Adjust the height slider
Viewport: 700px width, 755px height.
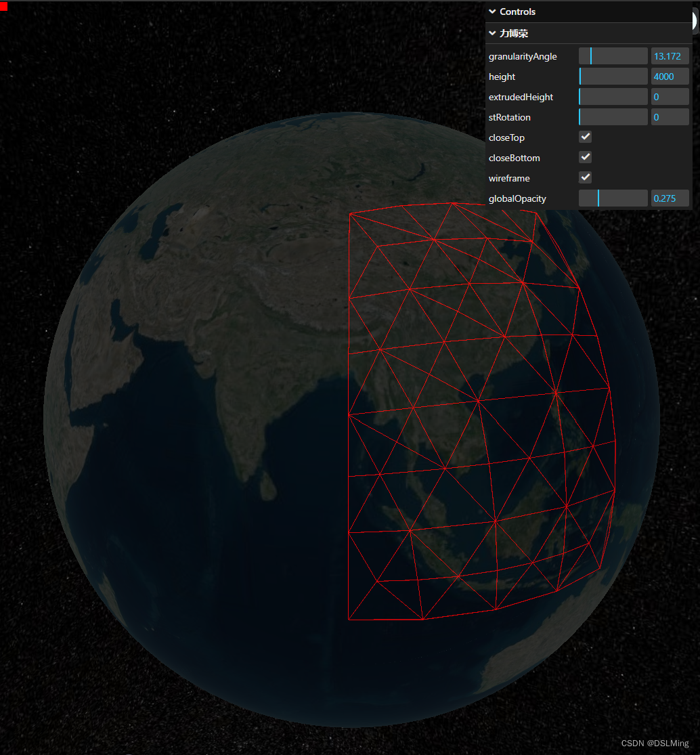tap(613, 77)
